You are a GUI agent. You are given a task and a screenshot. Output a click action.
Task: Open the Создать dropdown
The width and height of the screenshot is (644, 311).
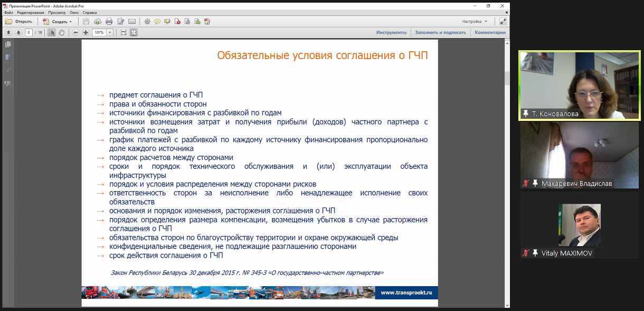pos(58,22)
